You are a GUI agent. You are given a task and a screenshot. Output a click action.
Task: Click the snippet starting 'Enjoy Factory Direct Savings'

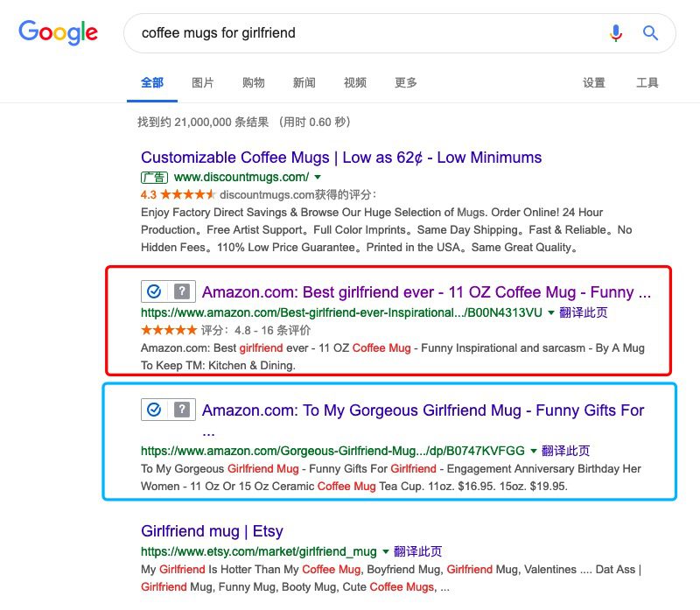point(386,230)
